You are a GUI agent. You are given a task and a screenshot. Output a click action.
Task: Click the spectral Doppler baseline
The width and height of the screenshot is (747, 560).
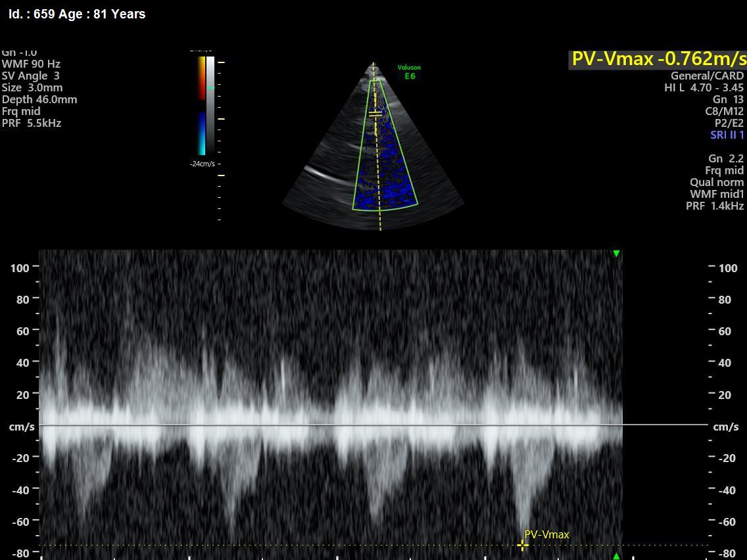pyautogui.click(x=373, y=425)
